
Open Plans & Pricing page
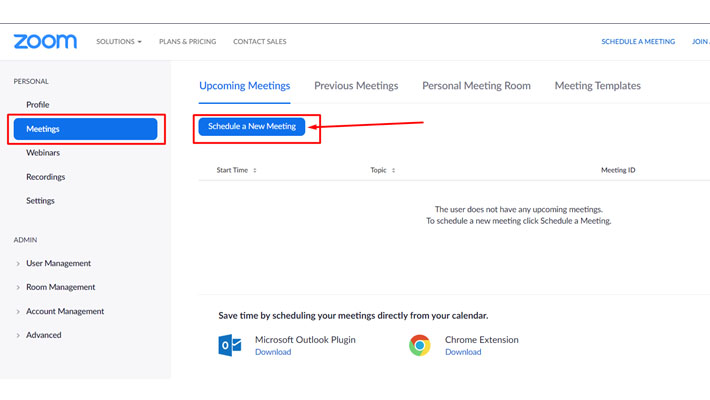pos(187,41)
